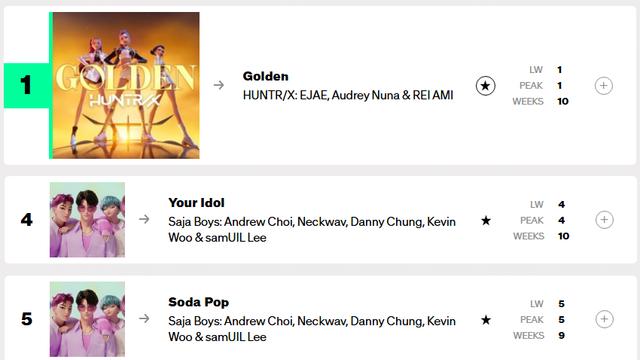Screen dimensions: 640x360
Task: Click Saja Boys artist credits under Your Idol
Action: tap(312, 230)
